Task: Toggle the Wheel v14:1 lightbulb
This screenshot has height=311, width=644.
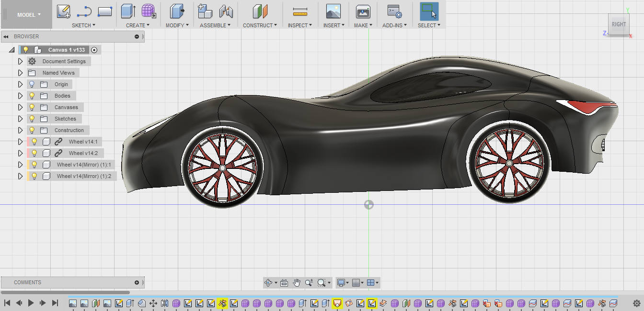Action: click(34, 142)
